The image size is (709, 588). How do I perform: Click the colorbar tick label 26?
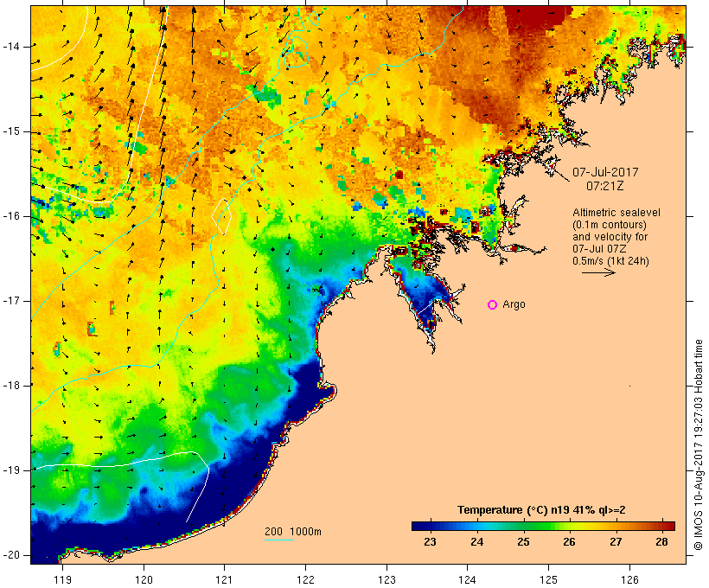569,542
